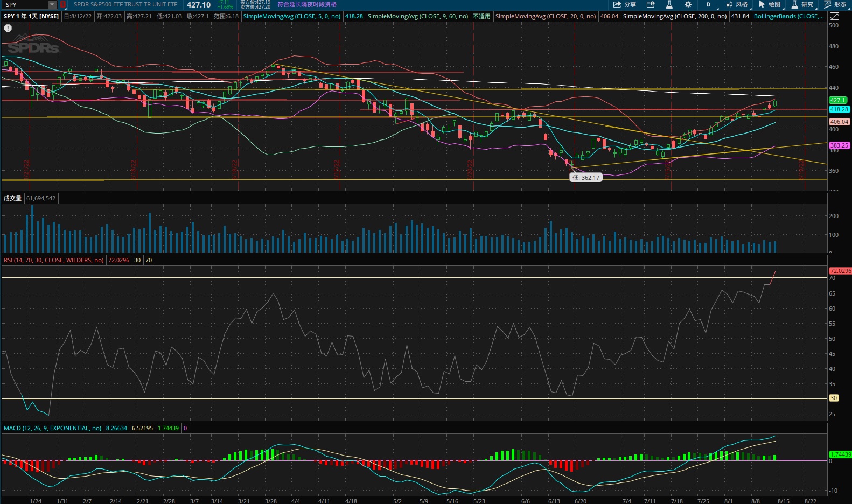852x504 pixels.
Task: Open the Patterns (形态) chart icon
Action: click(835, 4)
